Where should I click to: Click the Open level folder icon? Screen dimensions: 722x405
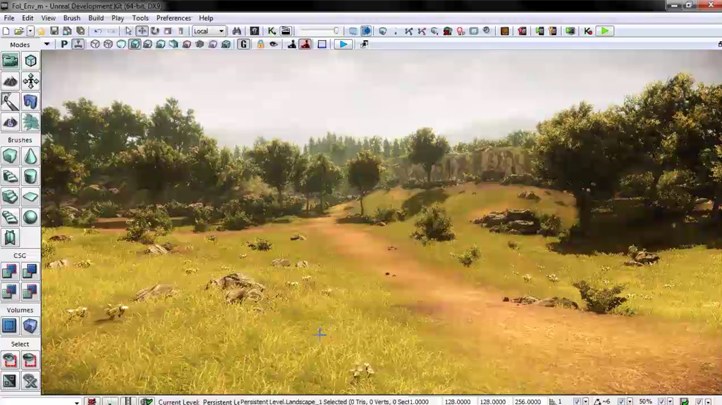[x=18, y=31]
